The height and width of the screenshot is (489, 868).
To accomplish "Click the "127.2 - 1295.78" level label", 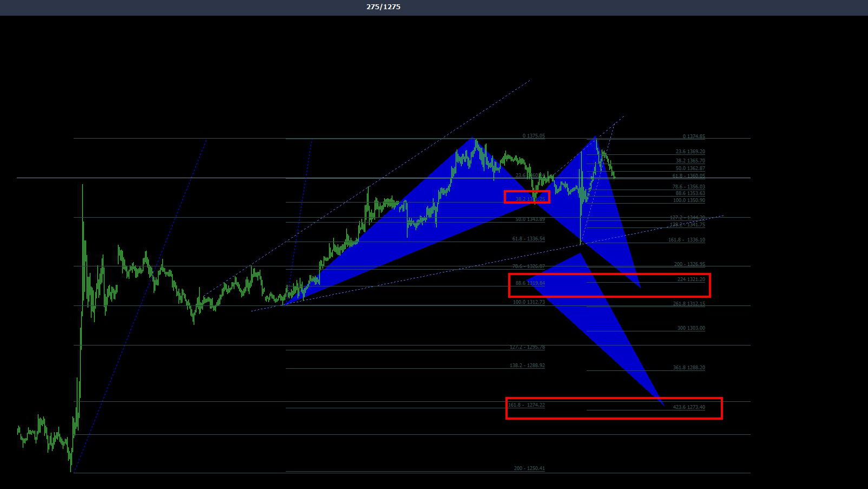I will coord(527,347).
